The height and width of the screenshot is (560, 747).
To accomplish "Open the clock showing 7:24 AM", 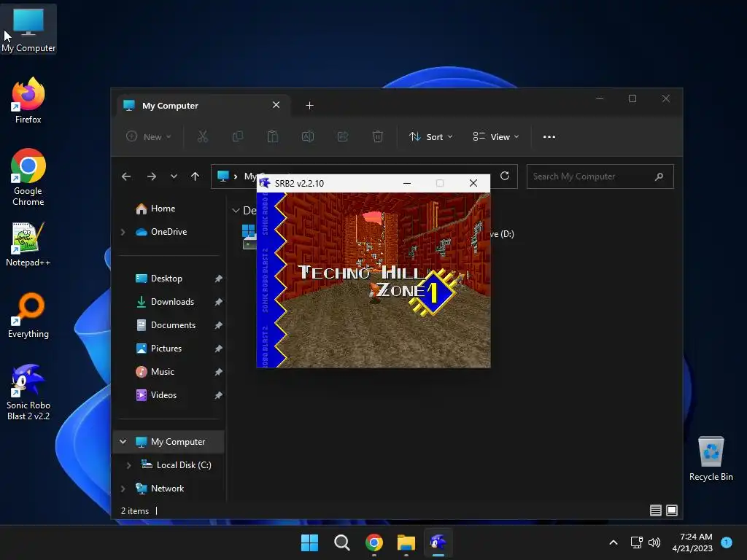I will click(x=692, y=542).
